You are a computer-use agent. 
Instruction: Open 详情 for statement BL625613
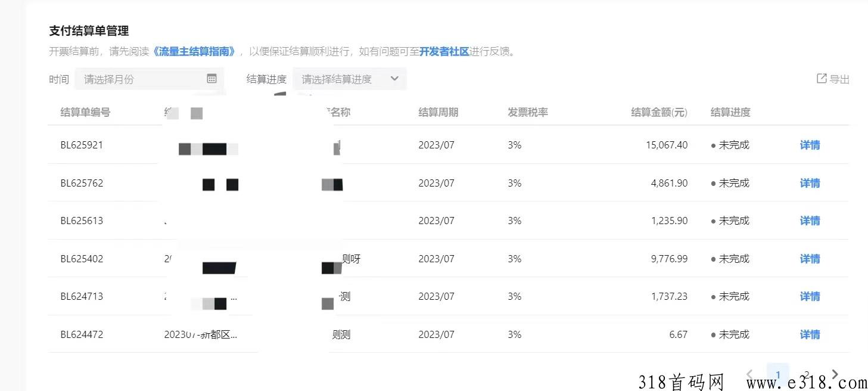tap(810, 221)
